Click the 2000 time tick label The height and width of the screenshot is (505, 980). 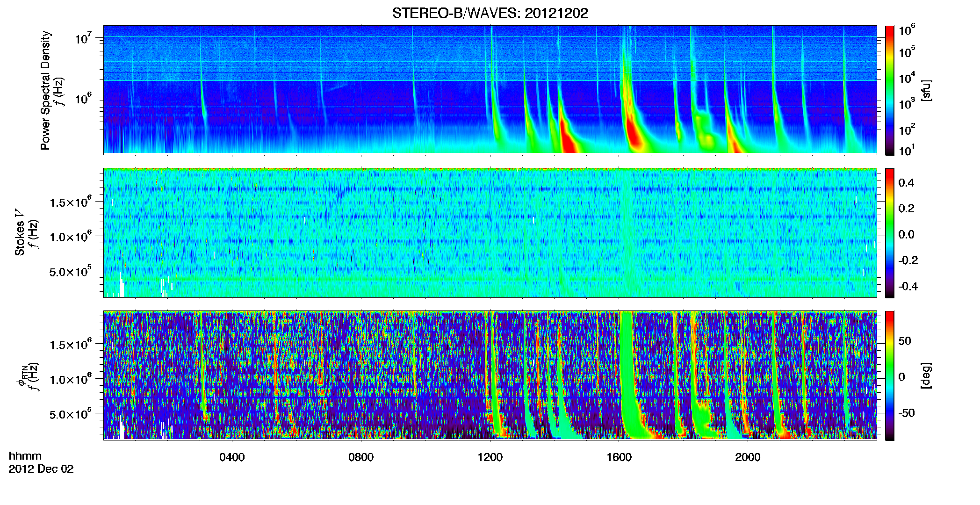click(x=748, y=457)
